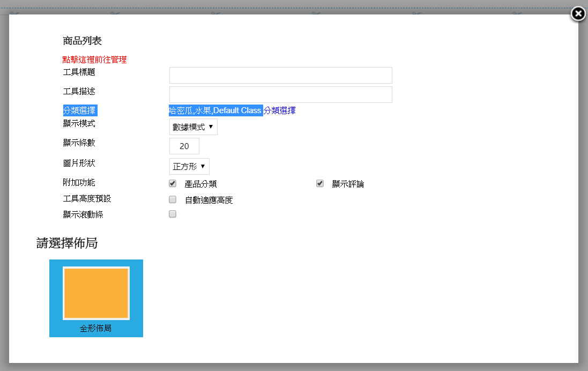Open the red 點擊這裡前往管理 link
This screenshot has height=371, width=588.
tap(94, 60)
